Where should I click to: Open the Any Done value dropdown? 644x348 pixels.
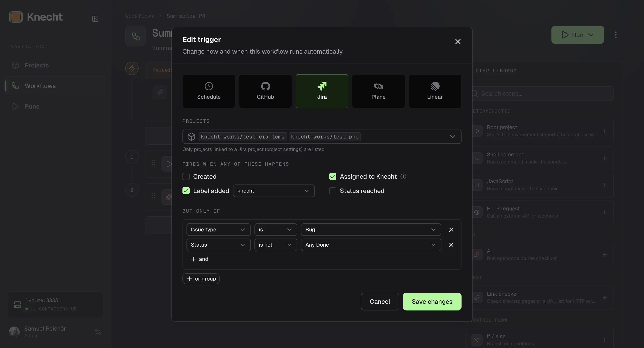371,245
